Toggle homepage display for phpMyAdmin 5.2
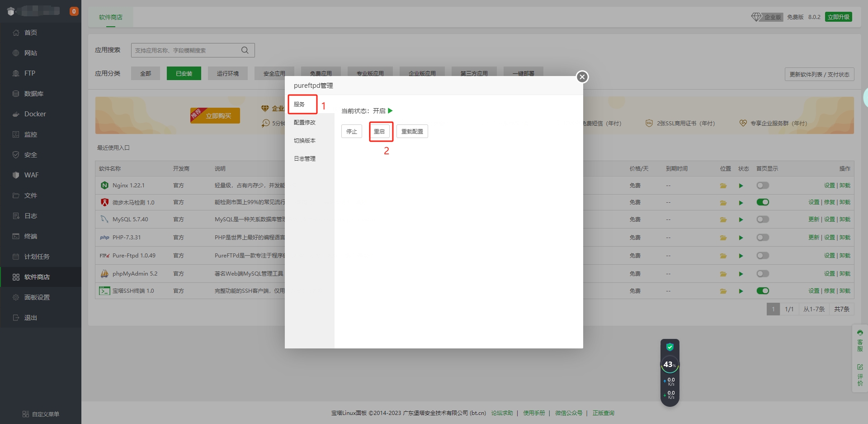This screenshot has width=868, height=424. click(763, 274)
